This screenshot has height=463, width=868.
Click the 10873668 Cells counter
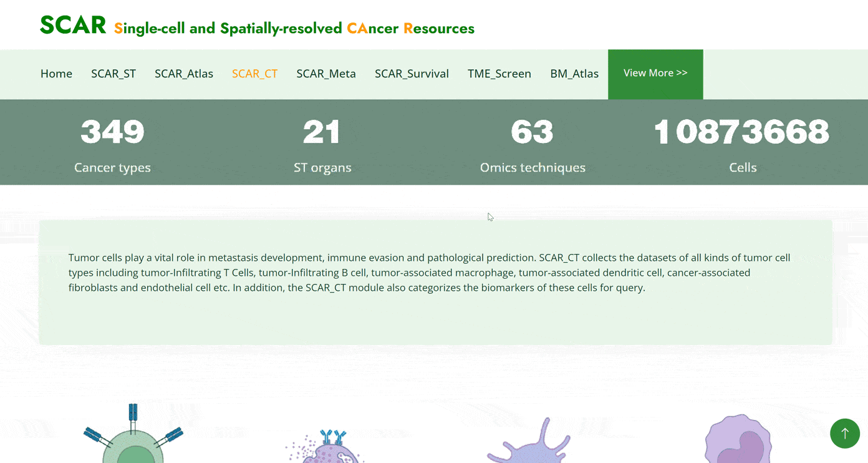(x=742, y=145)
